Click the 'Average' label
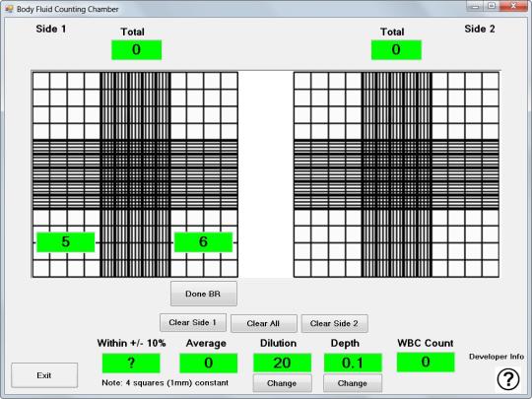 pyautogui.click(x=206, y=344)
